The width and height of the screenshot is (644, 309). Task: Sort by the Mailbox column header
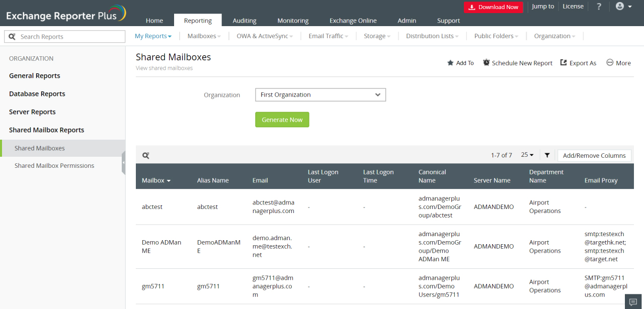156,180
